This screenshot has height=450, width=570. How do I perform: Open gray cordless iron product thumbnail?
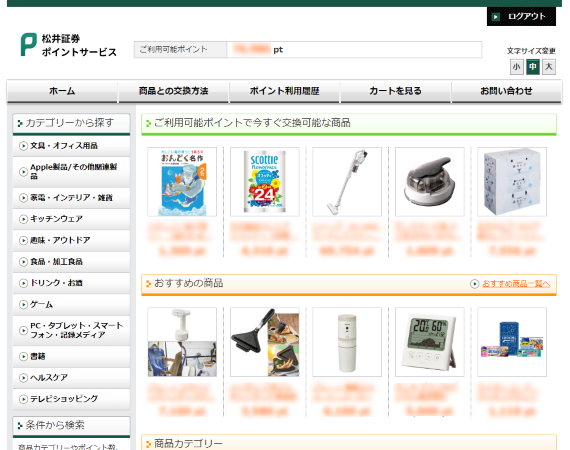click(430, 182)
